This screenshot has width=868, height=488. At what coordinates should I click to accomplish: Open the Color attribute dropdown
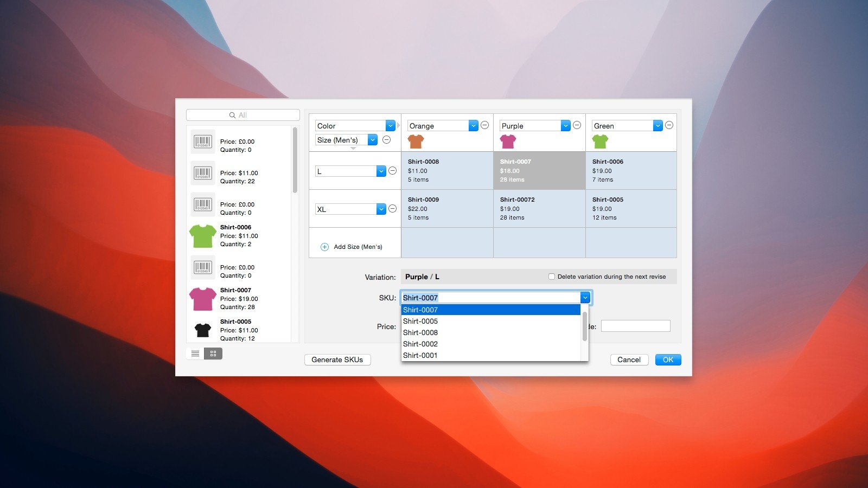point(390,126)
